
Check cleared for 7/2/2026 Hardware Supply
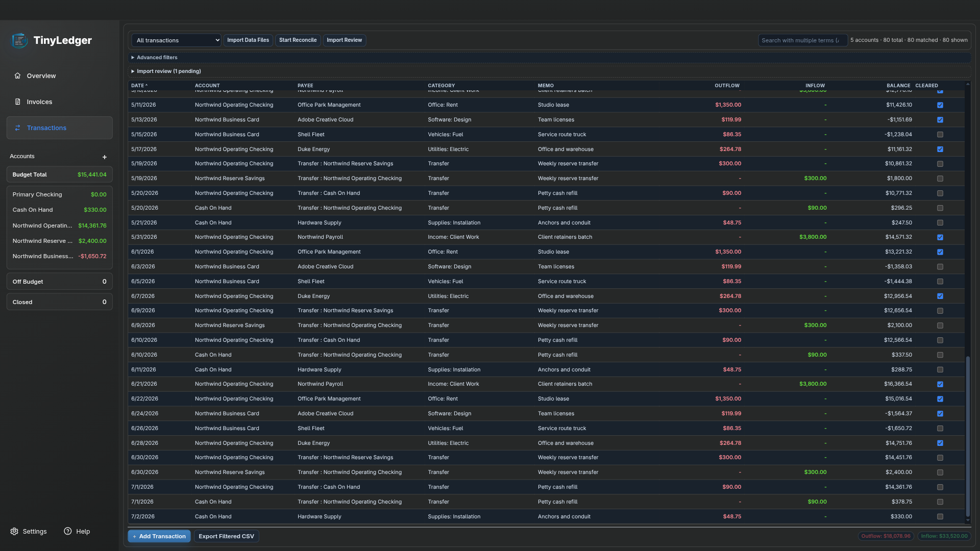(940, 517)
